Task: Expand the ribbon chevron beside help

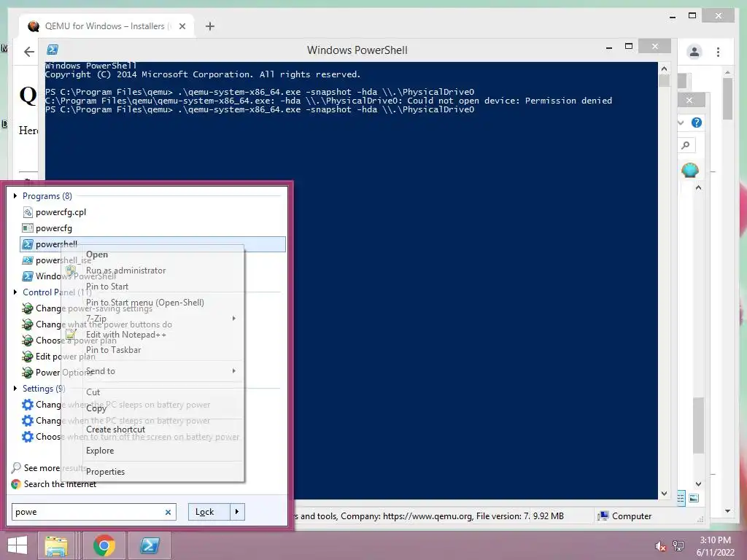Action: click(x=681, y=122)
